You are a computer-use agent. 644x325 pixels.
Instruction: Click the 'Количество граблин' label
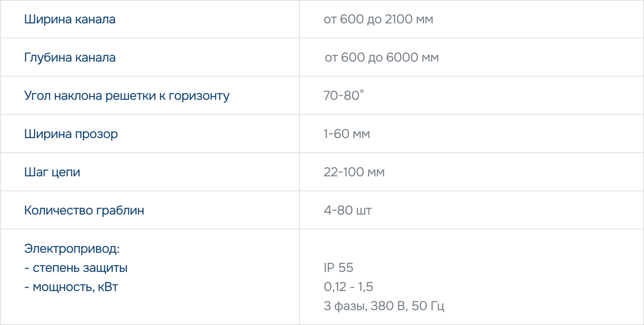coord(84,210)
